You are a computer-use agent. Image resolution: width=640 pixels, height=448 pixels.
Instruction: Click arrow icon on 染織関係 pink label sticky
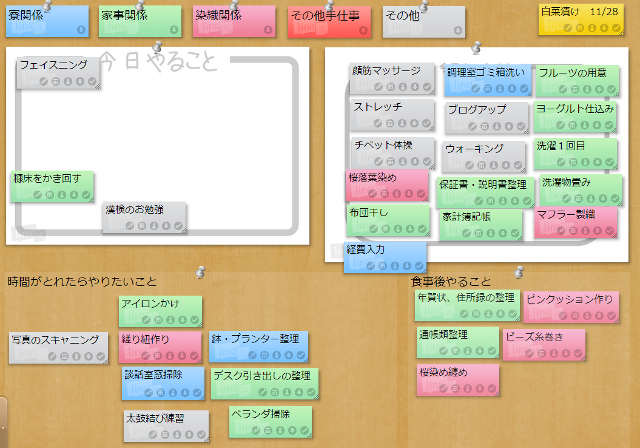tap(268, 30)
